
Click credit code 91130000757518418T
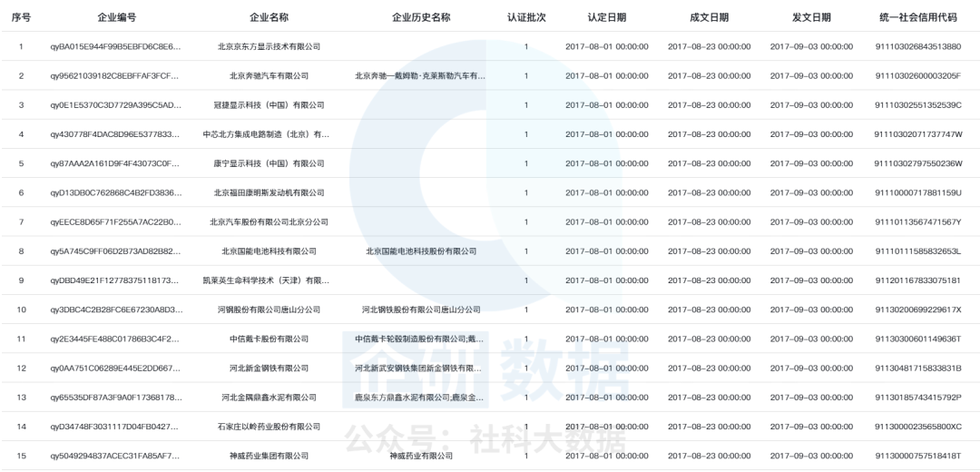(917, 456)
